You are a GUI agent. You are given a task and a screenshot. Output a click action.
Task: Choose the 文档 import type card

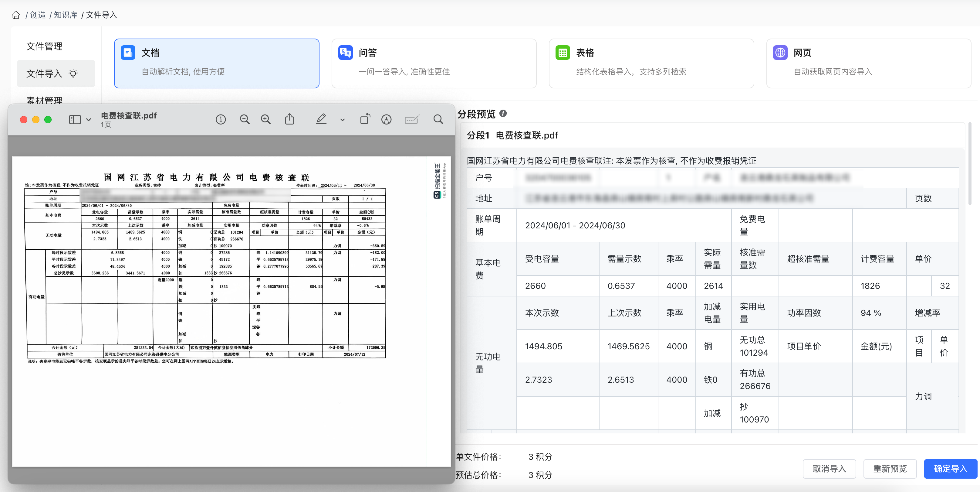pyautogui.click(x=216, y=63)
